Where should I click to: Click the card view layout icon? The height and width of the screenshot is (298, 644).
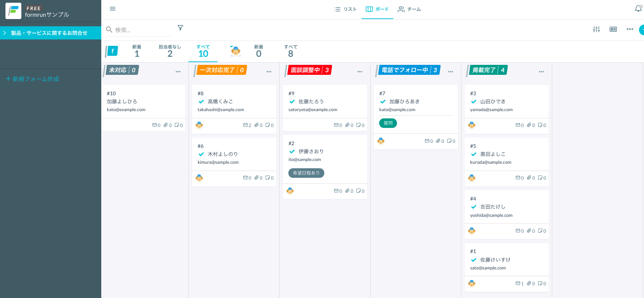pyautogui.click(x=613, y=29)
